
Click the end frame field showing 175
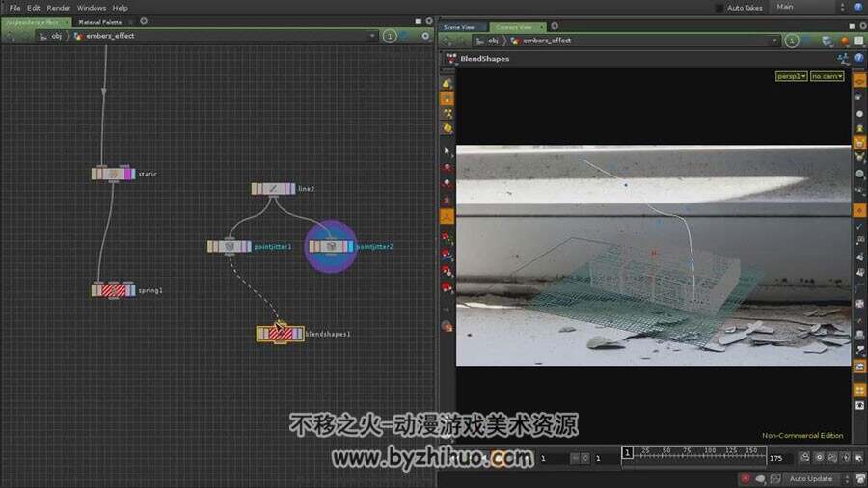pos(779,458)
